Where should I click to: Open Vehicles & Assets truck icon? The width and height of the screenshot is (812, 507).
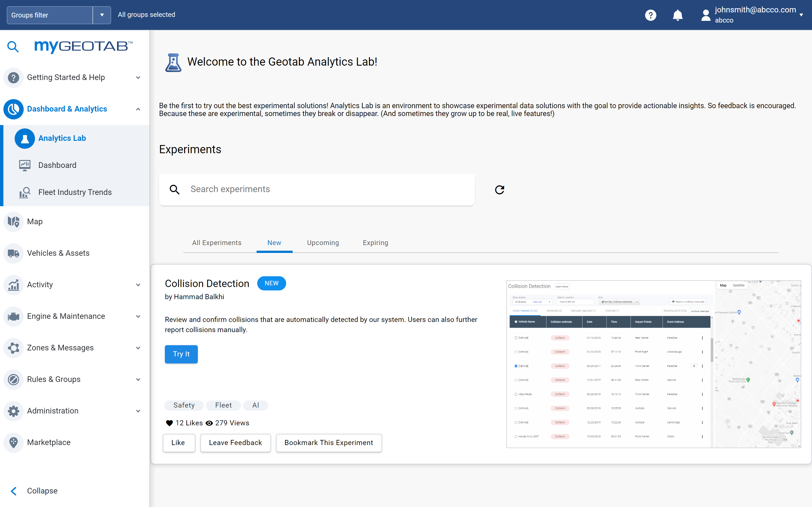pyautogui.click(x=14, y=253)
